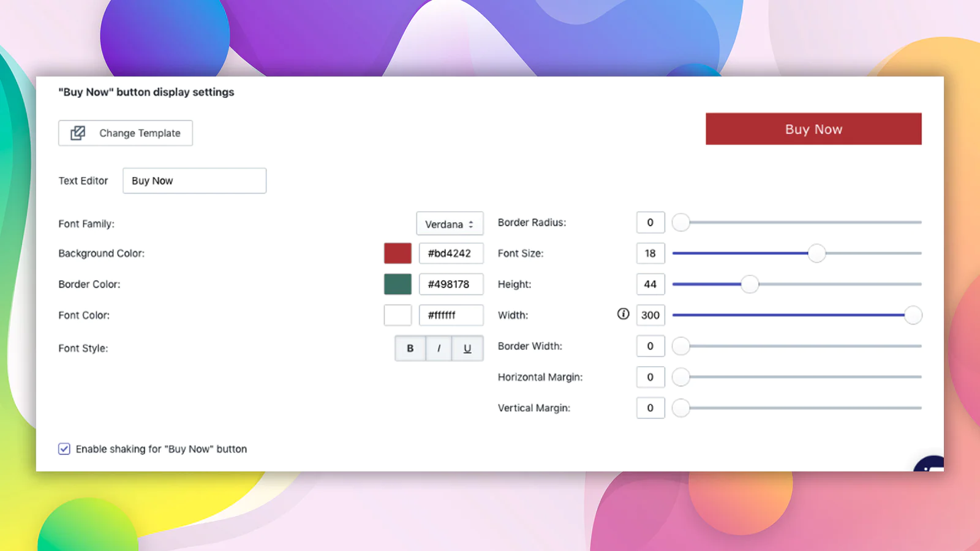This screenshot has height=551, width=980.
Task: Click the Text Editor label
Action: pos(83,181)
